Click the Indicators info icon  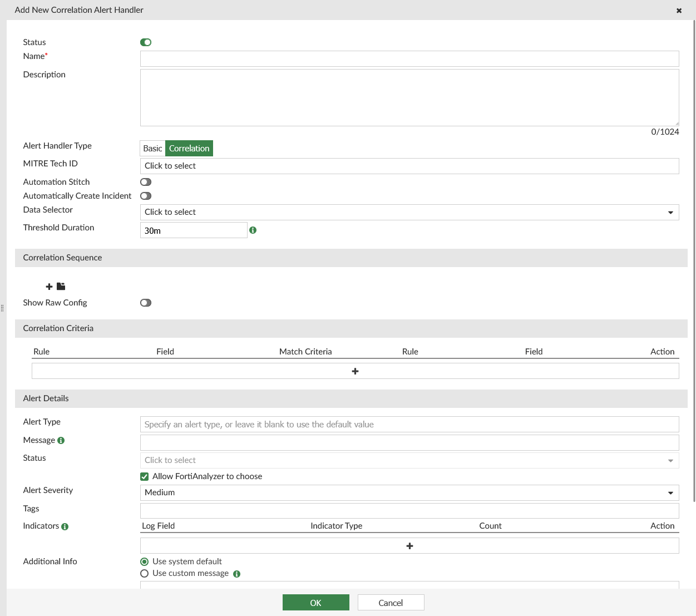[65, 526]
